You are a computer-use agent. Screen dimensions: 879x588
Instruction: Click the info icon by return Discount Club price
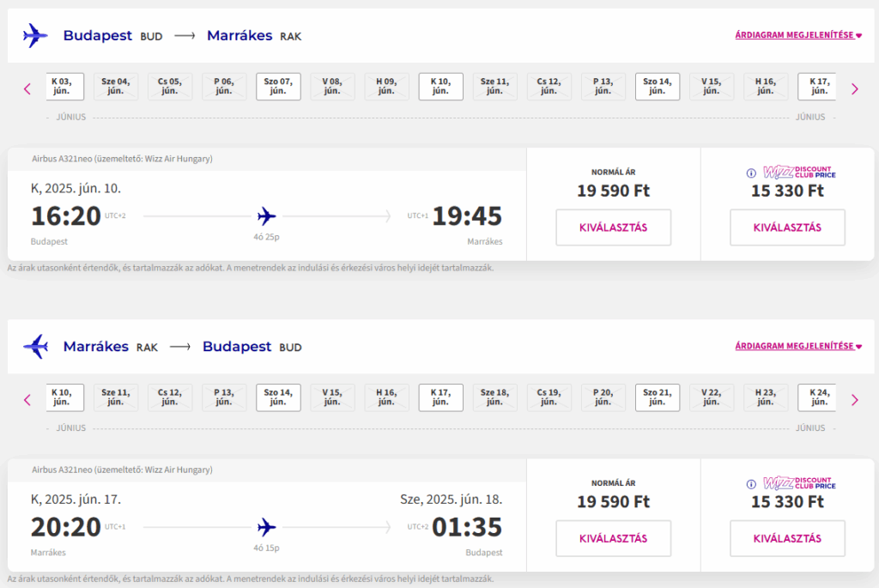pyautogui.click(x=751, y=484)
